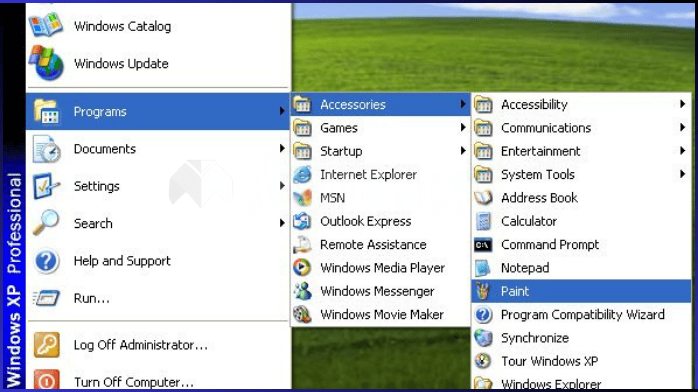Screen dimensions: 698x392
Task: Click the Remote Assistance icon
Action: point(303,244)
